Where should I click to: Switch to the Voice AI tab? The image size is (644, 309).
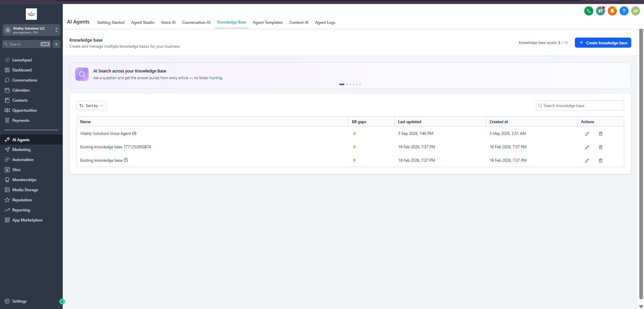(168, 22)
